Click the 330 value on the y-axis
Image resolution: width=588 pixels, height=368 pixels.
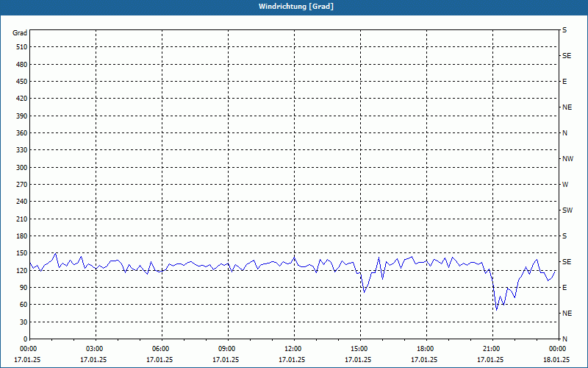point(22,150)
